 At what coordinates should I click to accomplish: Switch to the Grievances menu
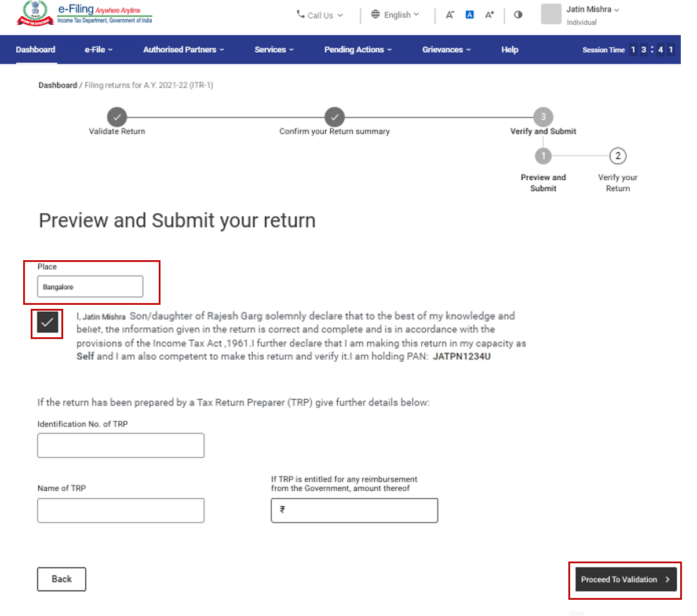click(446, 49)
